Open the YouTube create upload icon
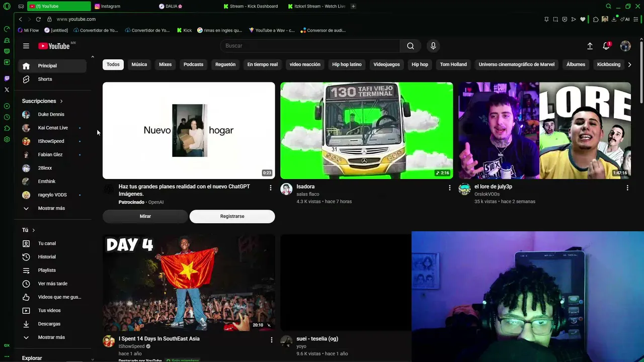Viewport: 644px width, 362px height. (x=590, y=46)
